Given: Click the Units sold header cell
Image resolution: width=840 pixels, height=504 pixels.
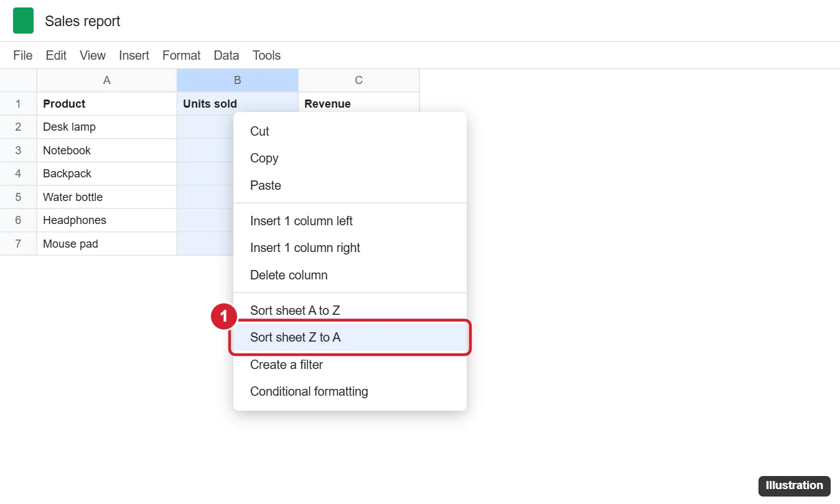Looking at the screenshot, I should click(238, 104).
